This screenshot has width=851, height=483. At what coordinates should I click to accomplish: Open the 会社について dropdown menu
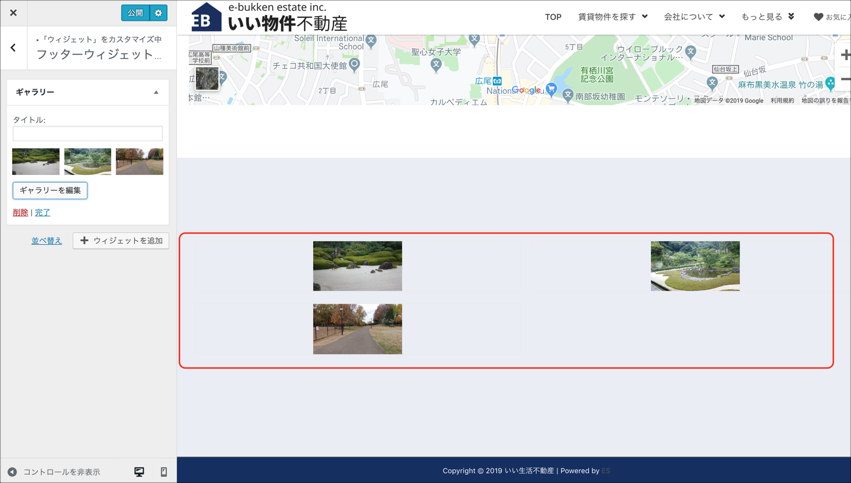(x=694, y=17)
